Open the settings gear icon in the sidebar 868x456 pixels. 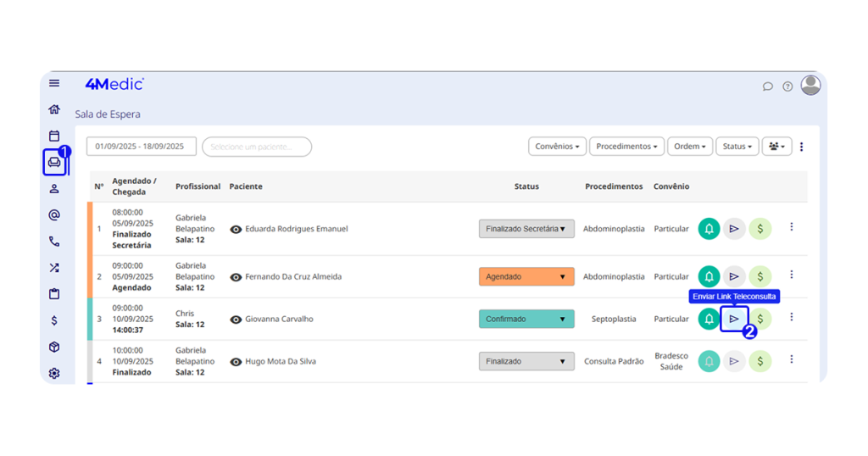tap(54, 373)
